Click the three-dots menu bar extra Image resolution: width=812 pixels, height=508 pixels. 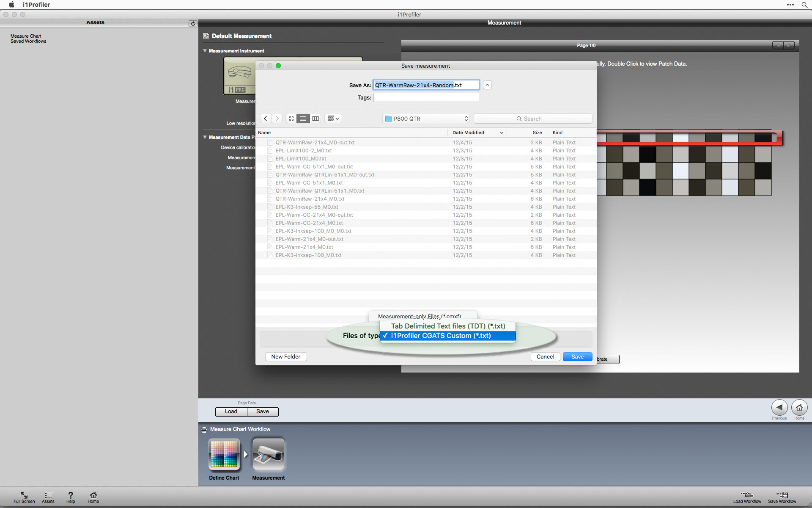(790, 5)
